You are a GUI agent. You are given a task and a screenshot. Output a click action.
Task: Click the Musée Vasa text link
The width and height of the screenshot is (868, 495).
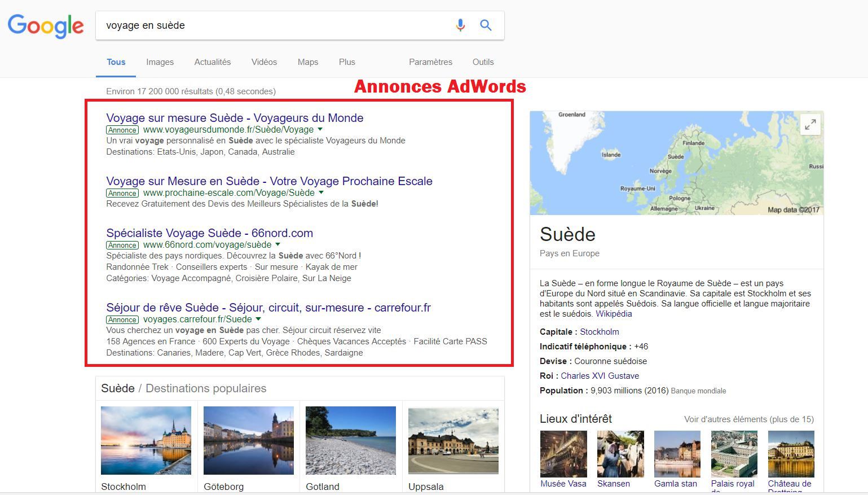point(563,484)
